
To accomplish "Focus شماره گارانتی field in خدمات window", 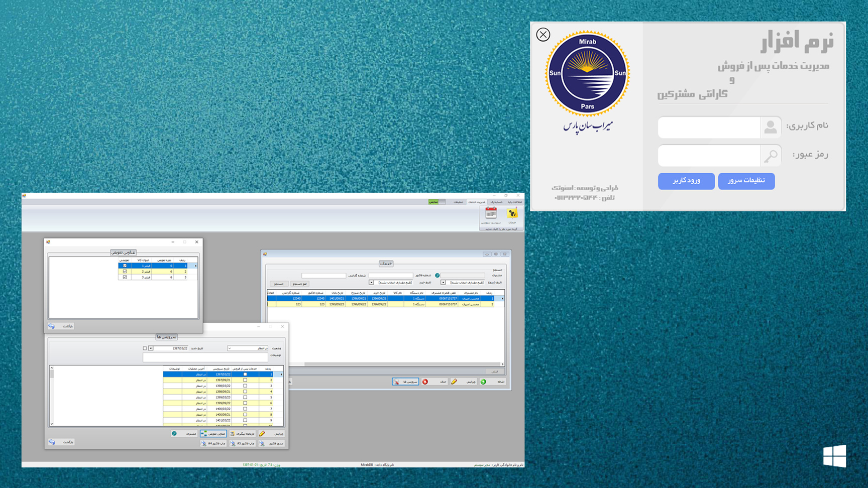I will coord(323,275).
